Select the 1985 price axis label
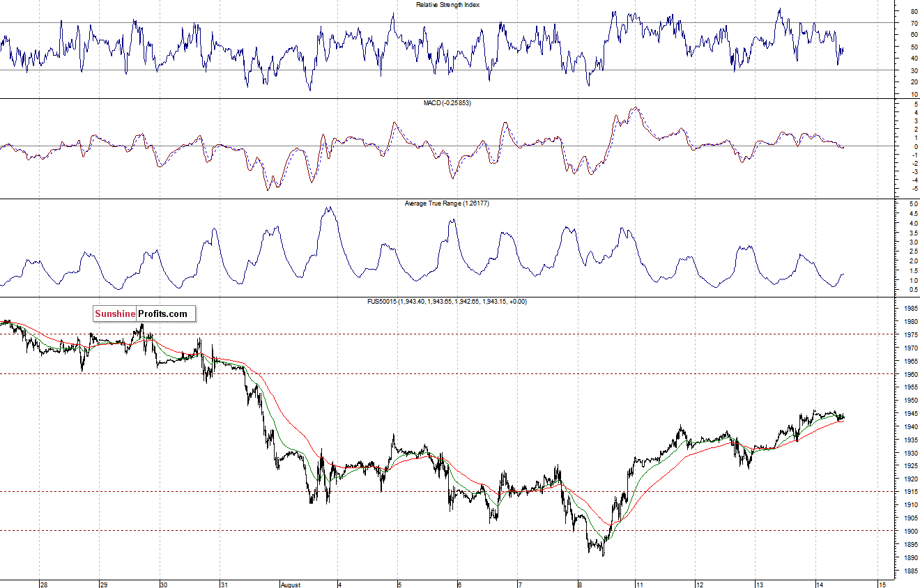The image size is (920, 588). [911, 309]
